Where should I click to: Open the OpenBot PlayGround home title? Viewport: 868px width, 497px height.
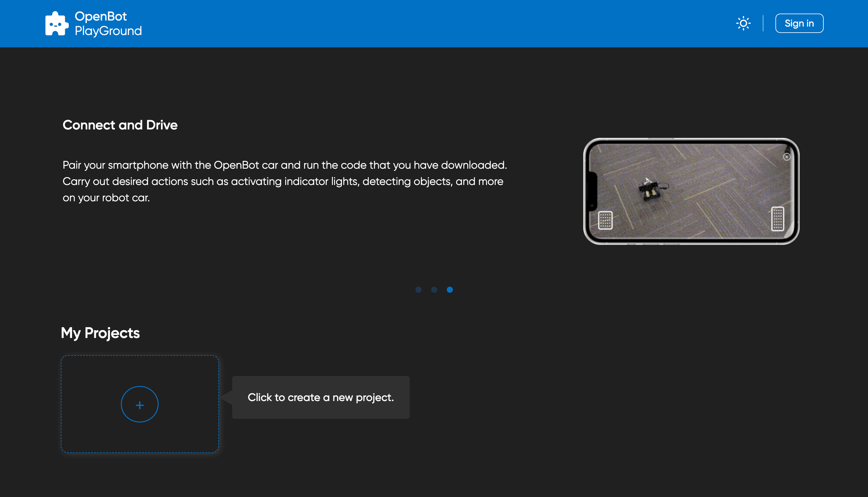pyautogui.click(x=108, y=24)
